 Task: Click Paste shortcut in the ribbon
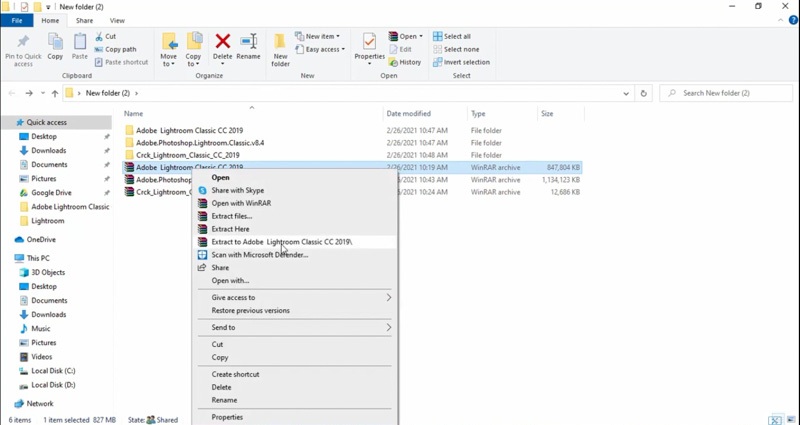click(x=121, y=62)
